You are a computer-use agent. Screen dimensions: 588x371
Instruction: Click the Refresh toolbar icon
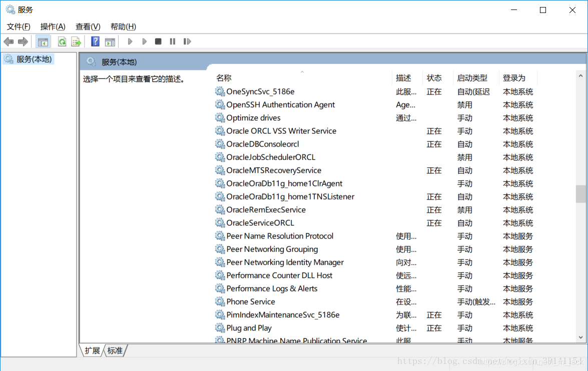(62, 41)
